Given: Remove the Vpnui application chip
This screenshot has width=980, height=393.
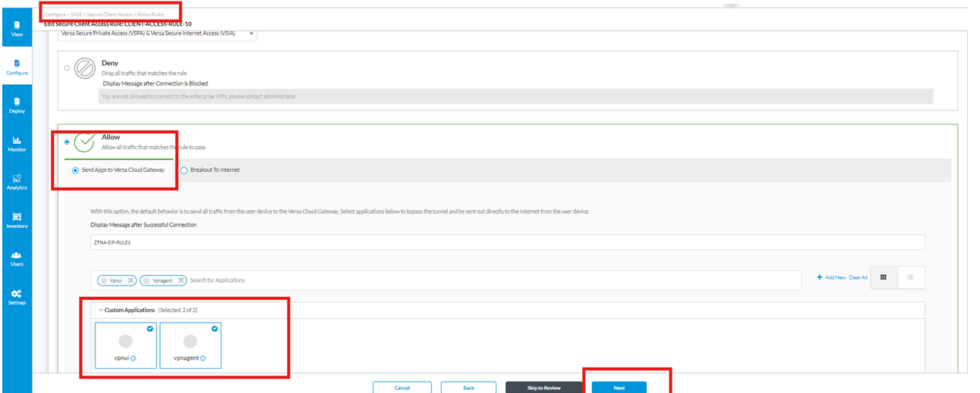Looking at the screenshot, I should (x=131, y=280).
